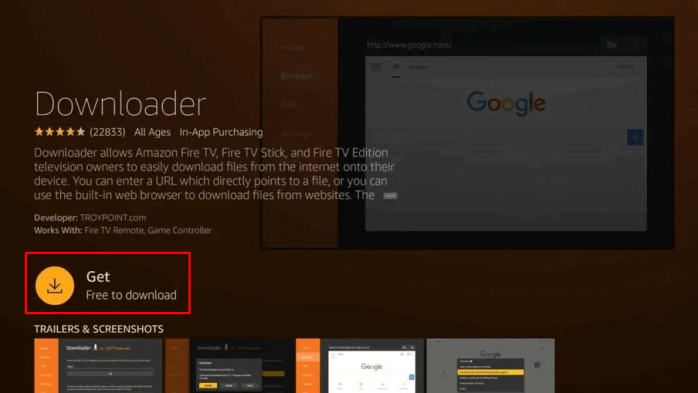Select the Get Free to download button
Viewport: 698px width, 393px height.
108,283
